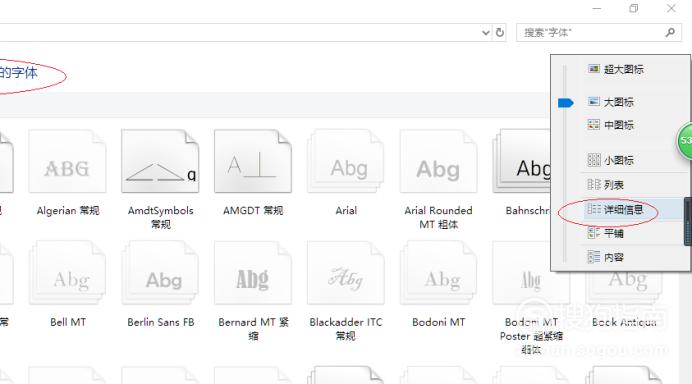Choose 超大图标 view option
The height and width of the screenshot is (384, 692).
coord(616,69)
